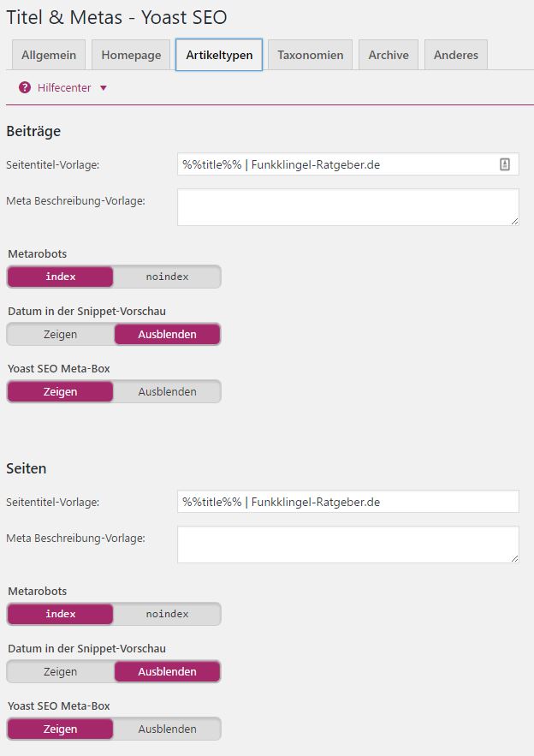The image size is (534, 756).
Task: Focus Seiten Meta Beschreibung-Vorlage textarea
Action: coord(348,545)
